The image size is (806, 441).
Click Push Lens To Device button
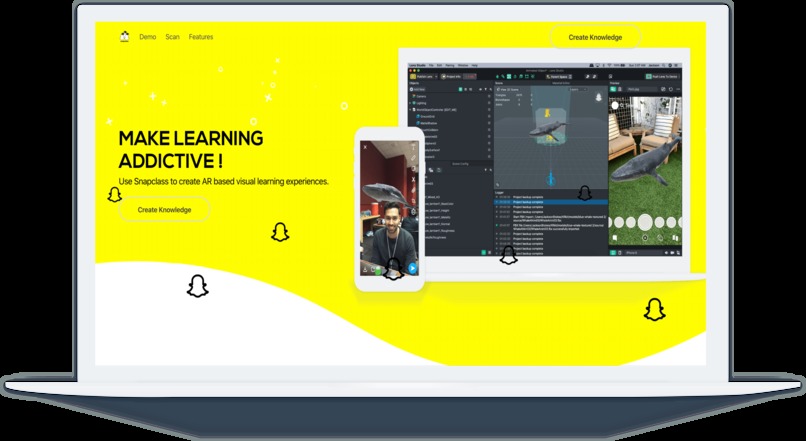click(x=662, y=77)
